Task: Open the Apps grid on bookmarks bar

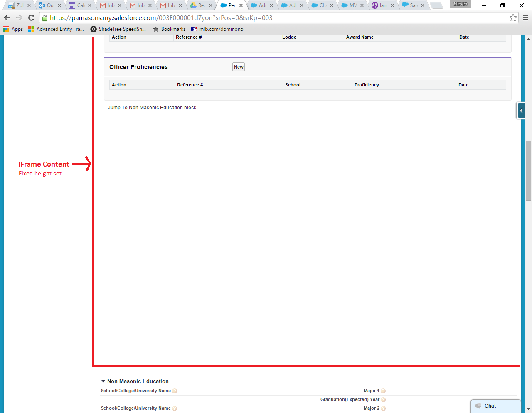Action: pyautogui.click(x=5, y=29)
